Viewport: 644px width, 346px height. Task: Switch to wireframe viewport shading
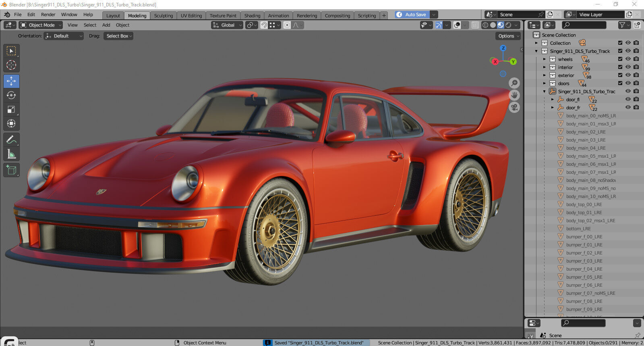tap(485, 25)
